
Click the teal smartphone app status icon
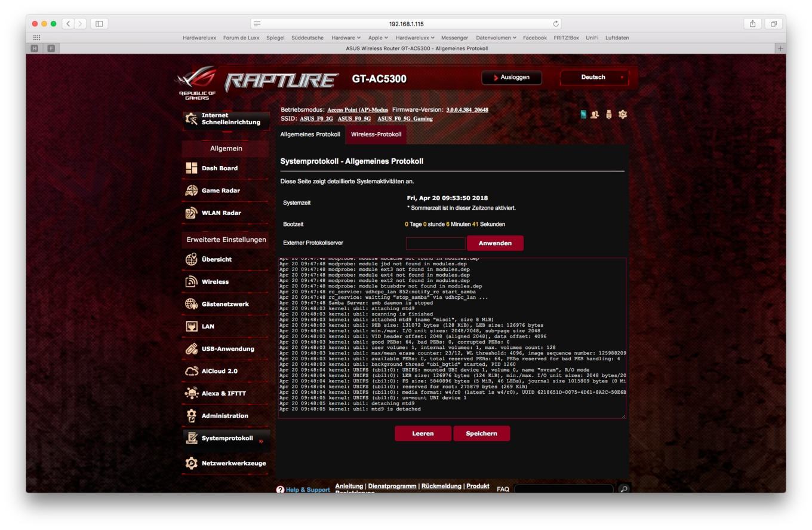coord(584,114)
